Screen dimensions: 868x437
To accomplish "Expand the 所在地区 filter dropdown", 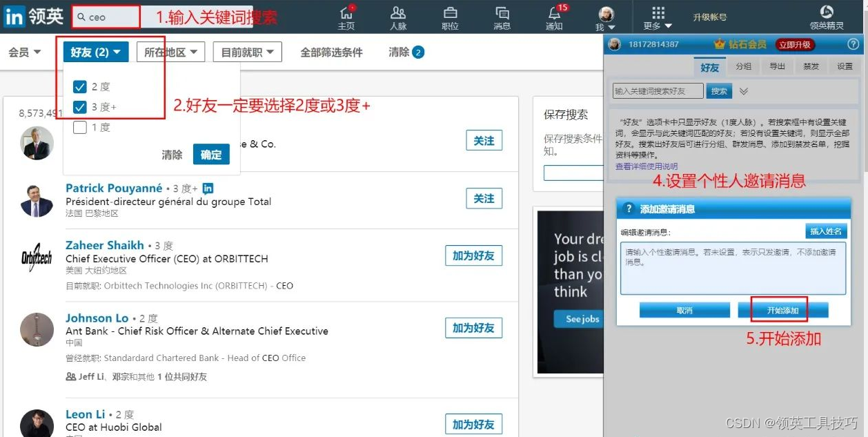I will click(x=170, y=52).
